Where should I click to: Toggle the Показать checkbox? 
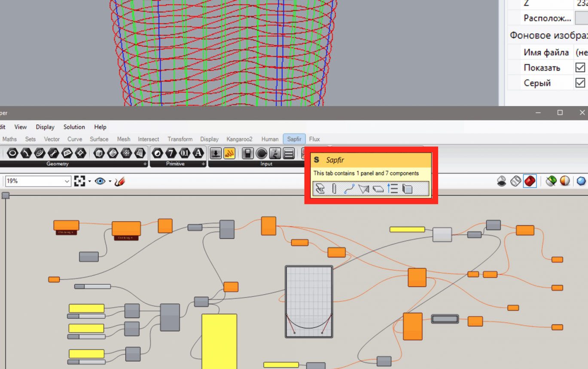580,68
